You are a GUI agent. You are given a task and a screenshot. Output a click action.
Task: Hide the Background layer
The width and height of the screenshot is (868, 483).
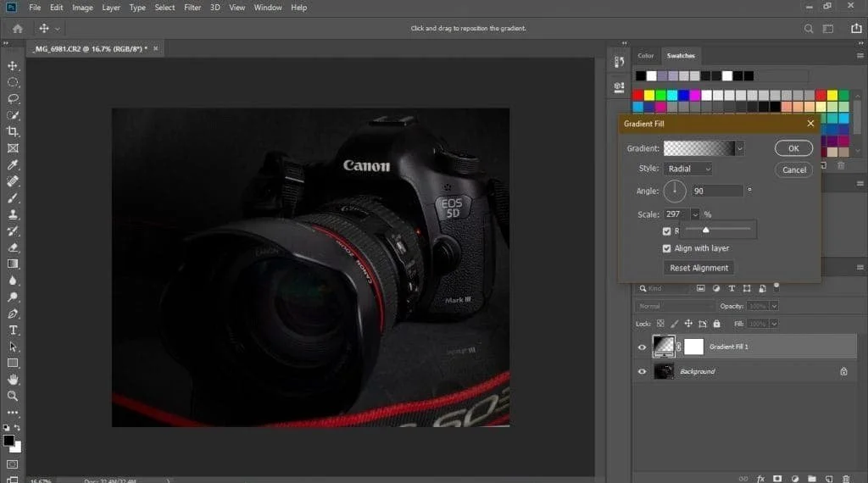click(x=643, y=372)
